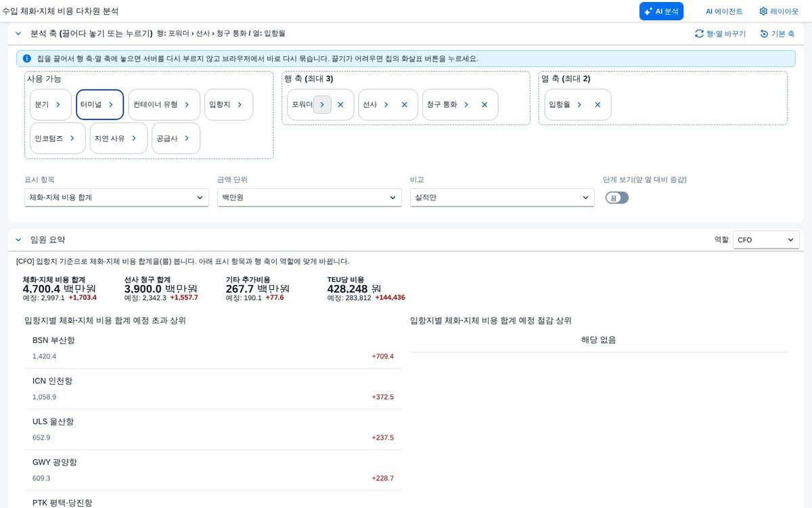This screenshot has width=812, height=508.
Task: Select the 인코텀즈 chip label
Action: (49, 138)
